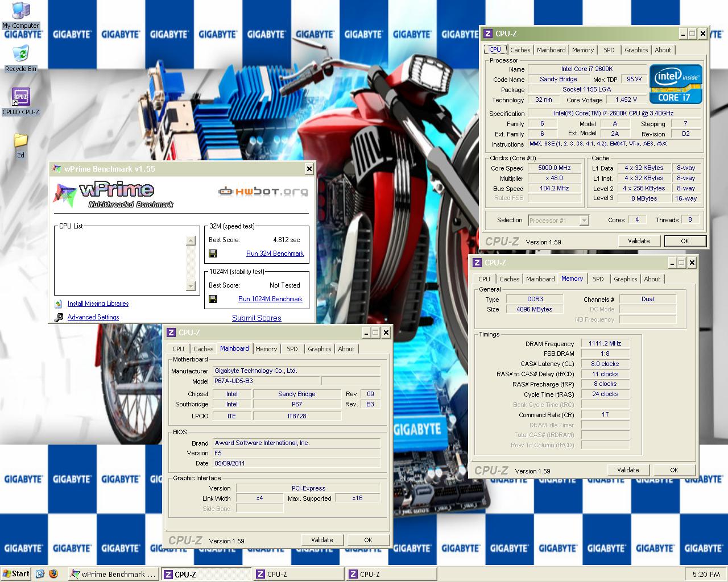The width and height of the screenshot is (728, 582).
Task: Click the 4.812 sec best score text
Action: [x=286, y=240]
